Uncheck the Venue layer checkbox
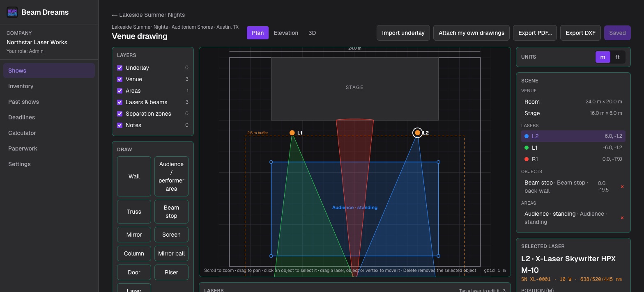The height and width of the screenshot is (292, 644). [120, 79]
